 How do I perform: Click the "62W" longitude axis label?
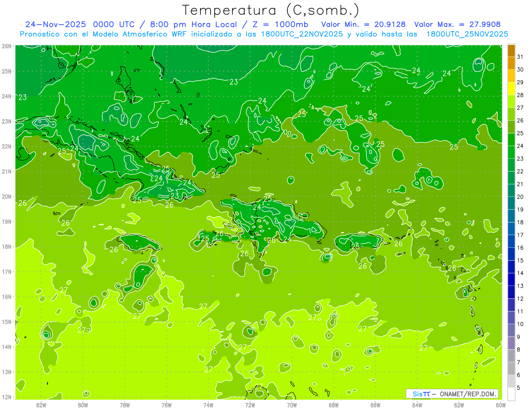(x=459, y=405)
